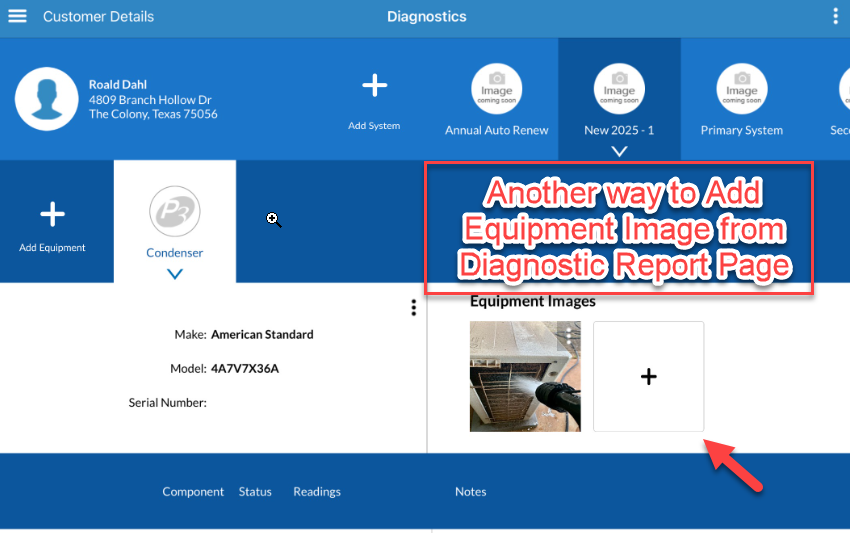Open the existing condenser equipment photo
The image size is (850, 533).
pyautogui.click(x=520, y=385)
